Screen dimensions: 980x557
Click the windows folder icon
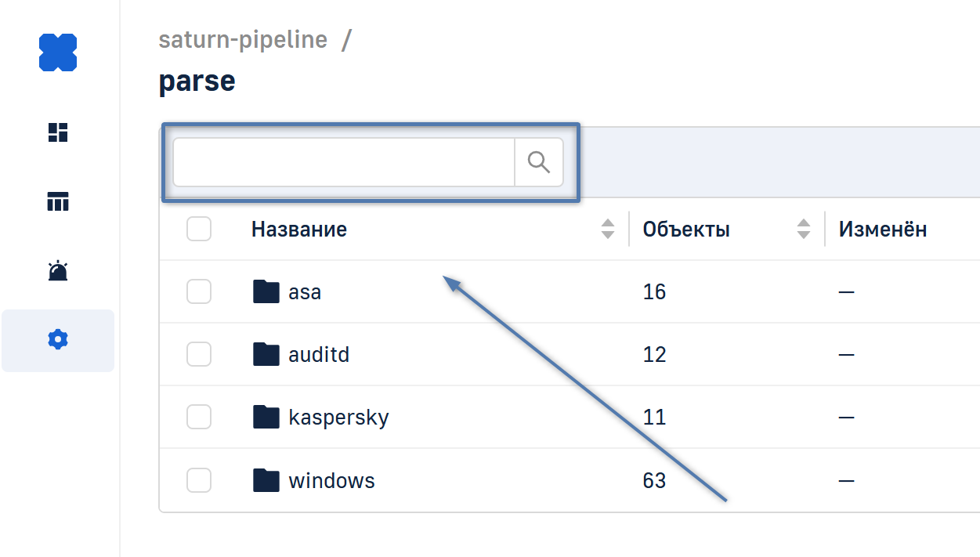point(266,479)
